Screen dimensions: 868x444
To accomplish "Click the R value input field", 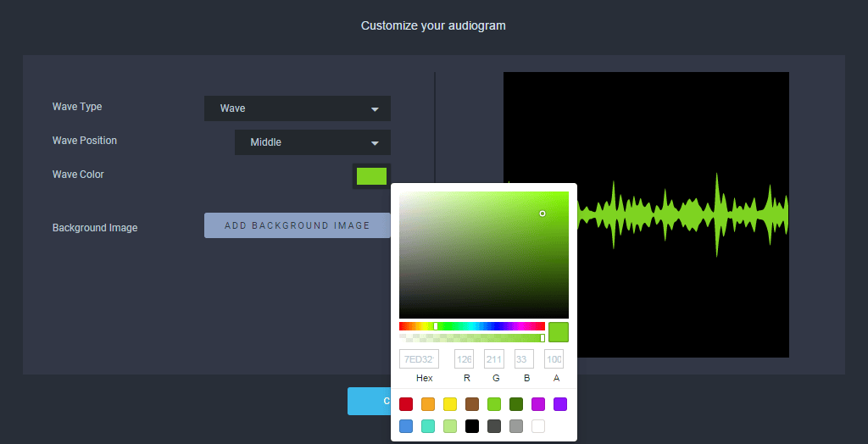I will pos(464,358).
